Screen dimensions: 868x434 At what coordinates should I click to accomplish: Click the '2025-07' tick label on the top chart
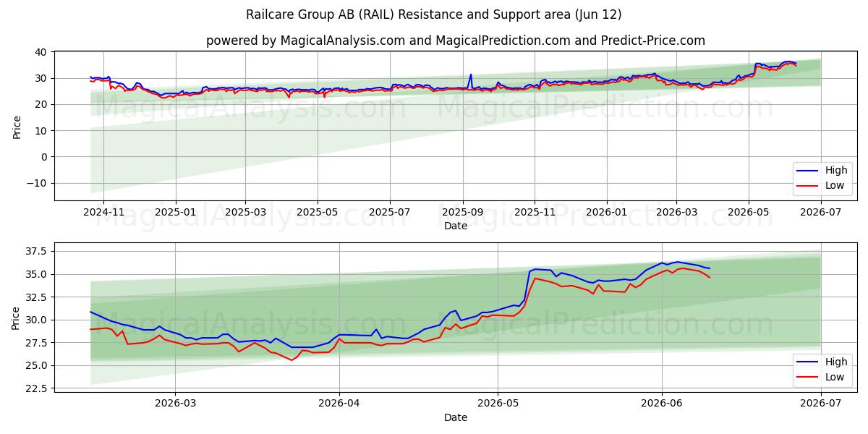pyautogui.click(x=390, y=212)
